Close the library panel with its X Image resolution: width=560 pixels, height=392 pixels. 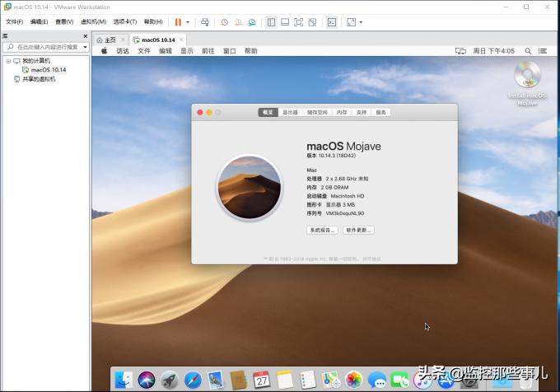pyautogui.click(x=86, y=36)
